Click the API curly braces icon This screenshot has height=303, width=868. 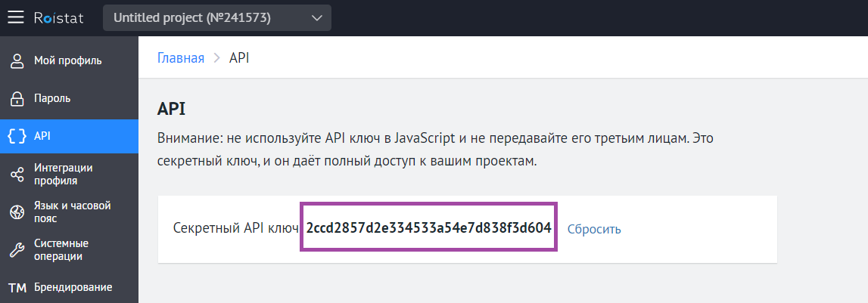pyautogui.click(x=17, y=136)
